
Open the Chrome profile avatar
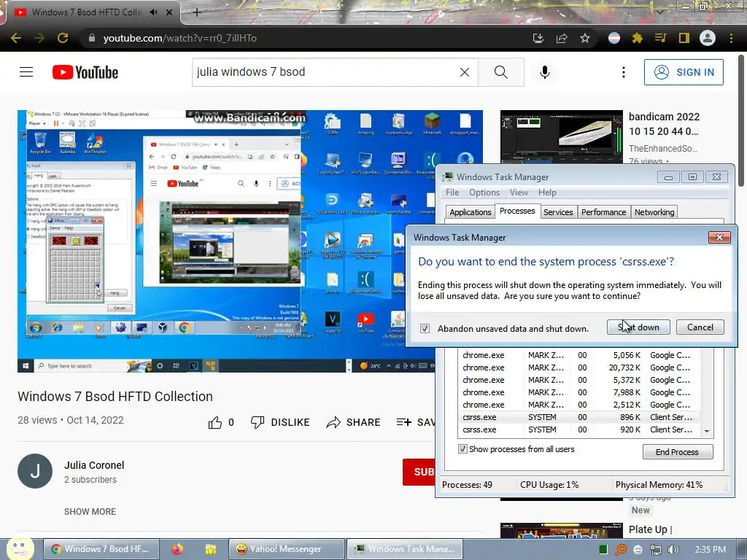(x=708, y=38)
